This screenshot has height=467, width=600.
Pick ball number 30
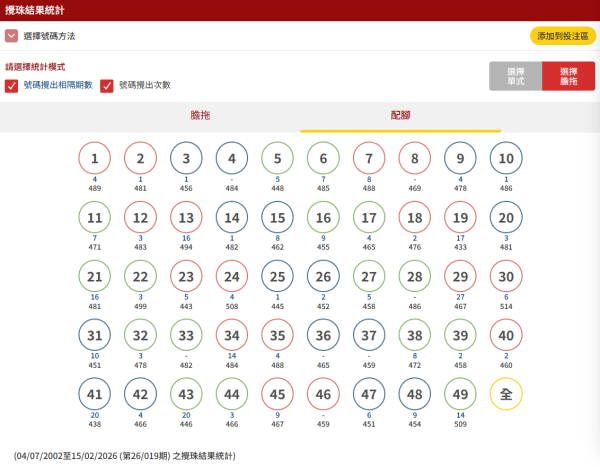click(506, 276)
